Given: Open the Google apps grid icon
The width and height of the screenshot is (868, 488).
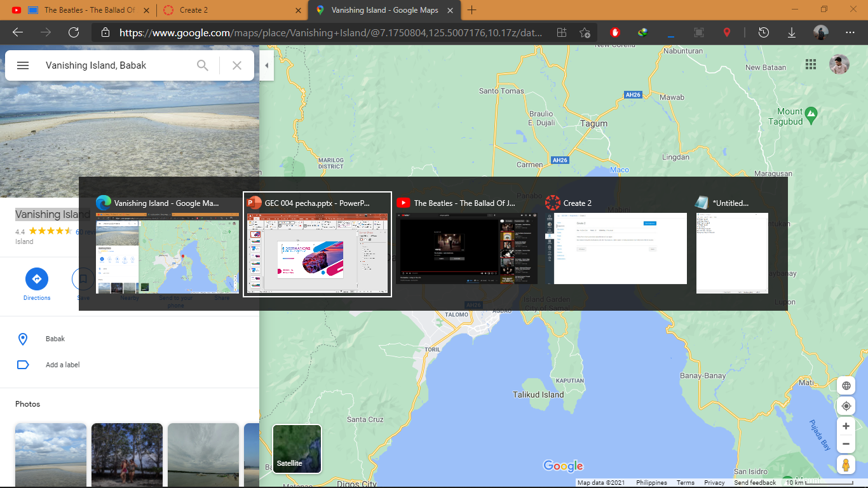Looking at the screenshot, I should click(x=811, y=64).
